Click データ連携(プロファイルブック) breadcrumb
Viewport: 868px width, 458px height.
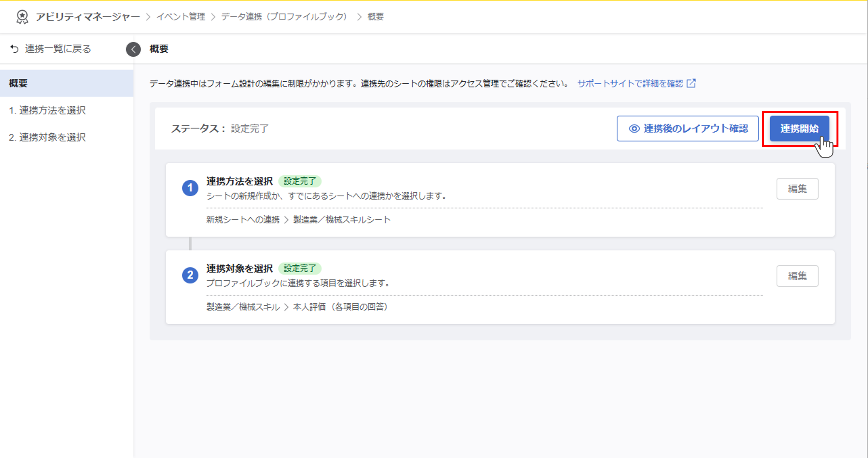[284, 16]
